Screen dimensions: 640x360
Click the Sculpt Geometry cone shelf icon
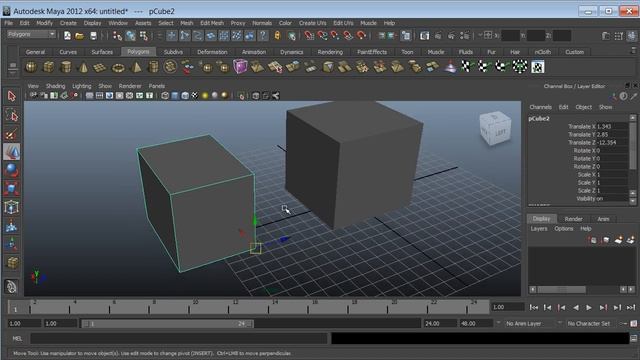[450, 67]
